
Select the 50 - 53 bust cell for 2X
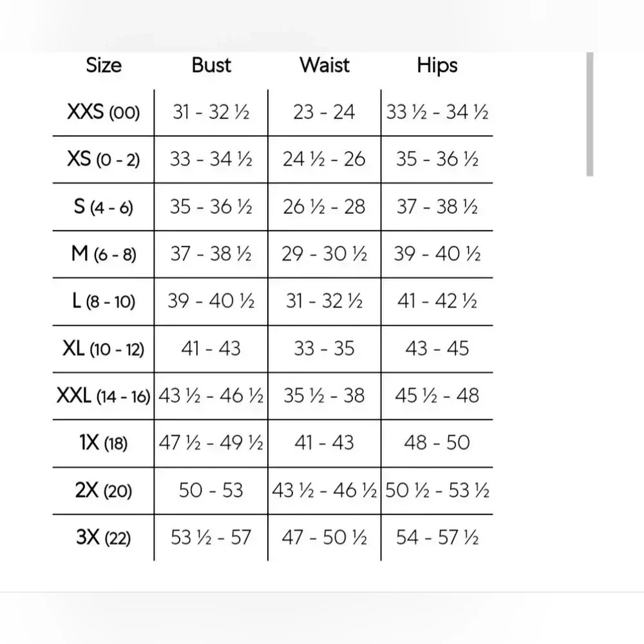pyautogui.click(x=211, y=490)
